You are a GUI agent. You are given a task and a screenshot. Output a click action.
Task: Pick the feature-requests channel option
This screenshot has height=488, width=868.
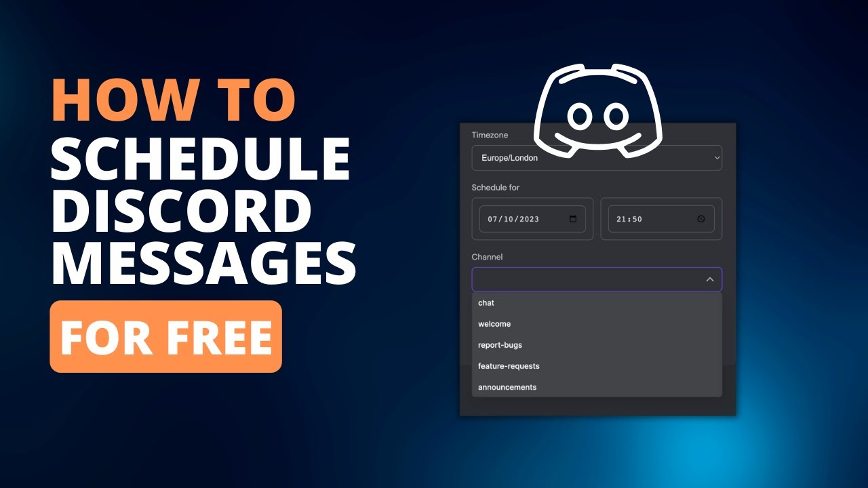[x=597, y=366]
